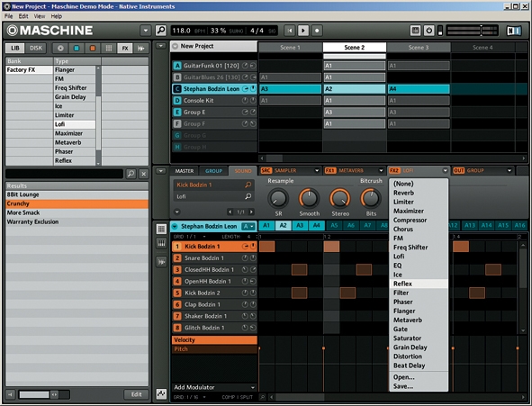532x406 pixels.
Task: Open the Edit menu
Action: pyautogui.click(x=23, y=16)
